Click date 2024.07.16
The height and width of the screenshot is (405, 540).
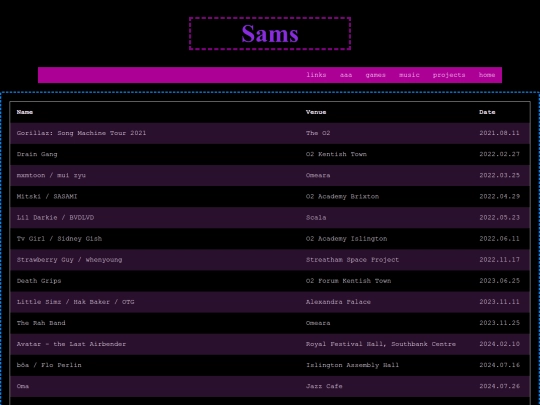point(499,365)
